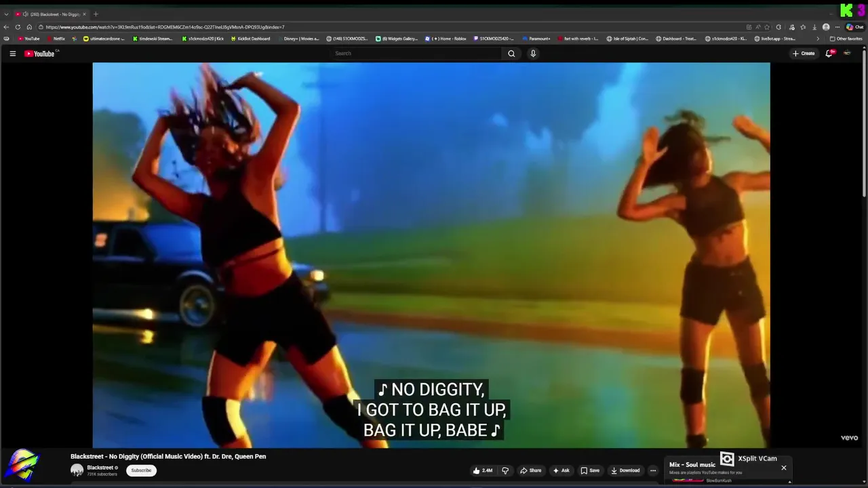Viewport: 868px width, 488px height.
Task: Click the vevo logo on the video
Action: click(849, 438)
